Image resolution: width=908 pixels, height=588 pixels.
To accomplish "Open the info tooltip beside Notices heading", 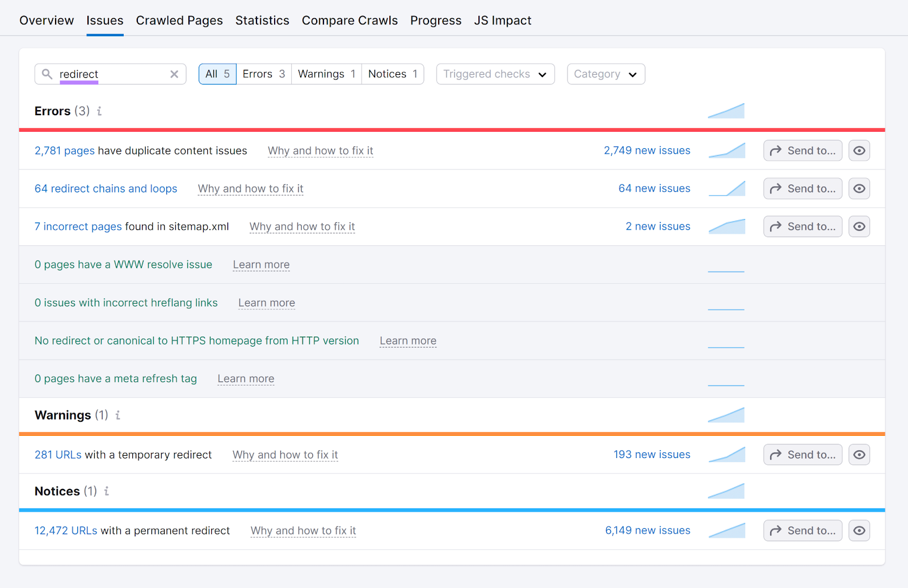I will (x=106, y=491).
